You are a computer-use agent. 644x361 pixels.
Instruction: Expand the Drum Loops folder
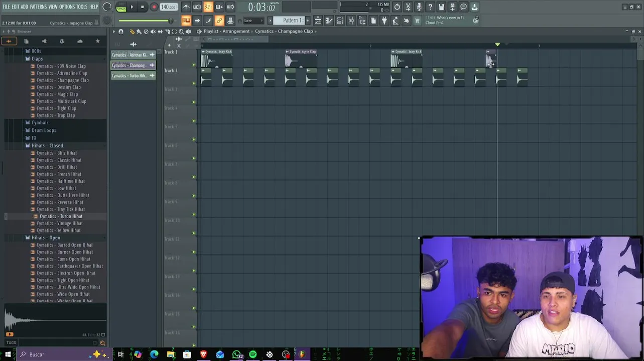(44, 130)
